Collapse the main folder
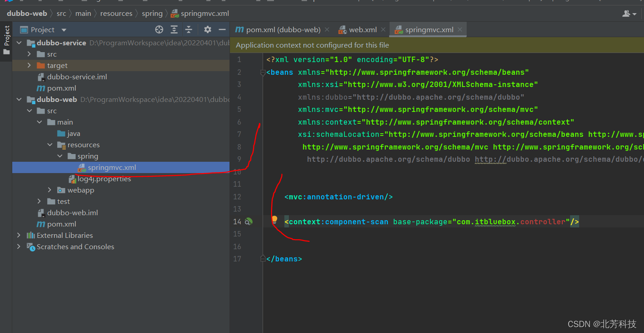644x333 pixels. [39, 122]
